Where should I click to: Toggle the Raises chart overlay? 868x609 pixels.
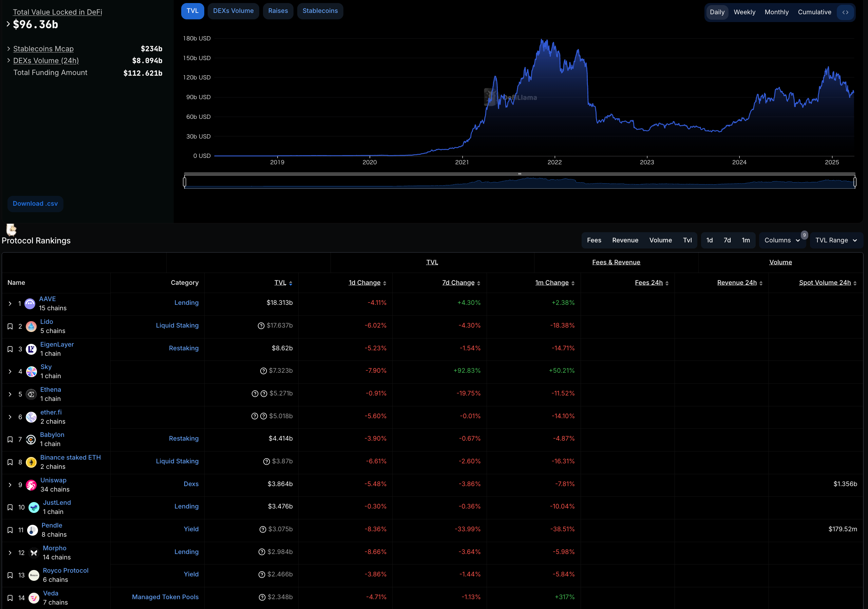tap(278, 11)
